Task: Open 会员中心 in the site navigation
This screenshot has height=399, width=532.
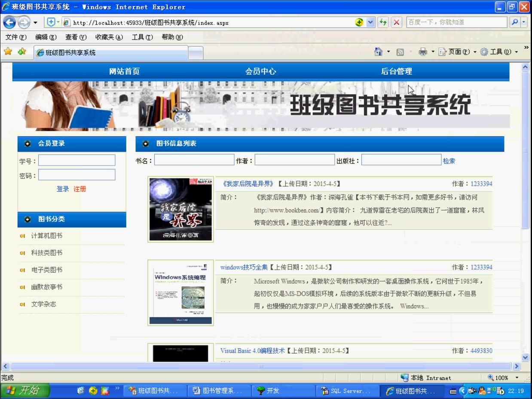Action: click(x=260, y=71)
